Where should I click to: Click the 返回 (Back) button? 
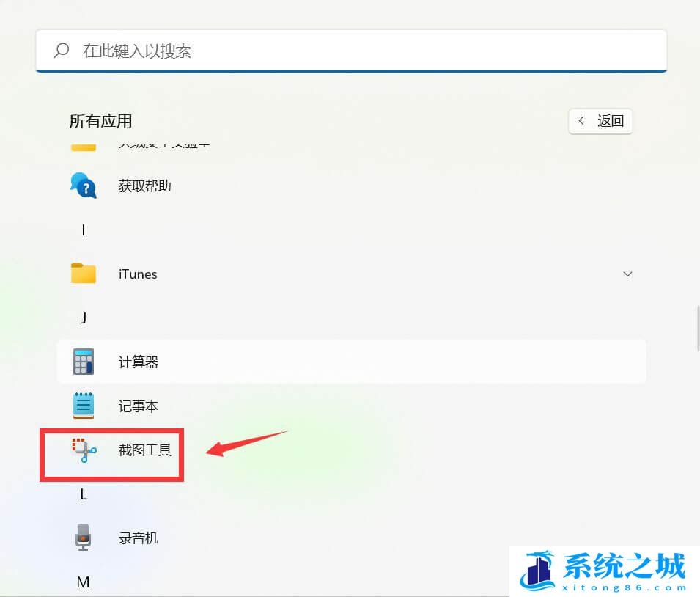[x=600, y=121]
